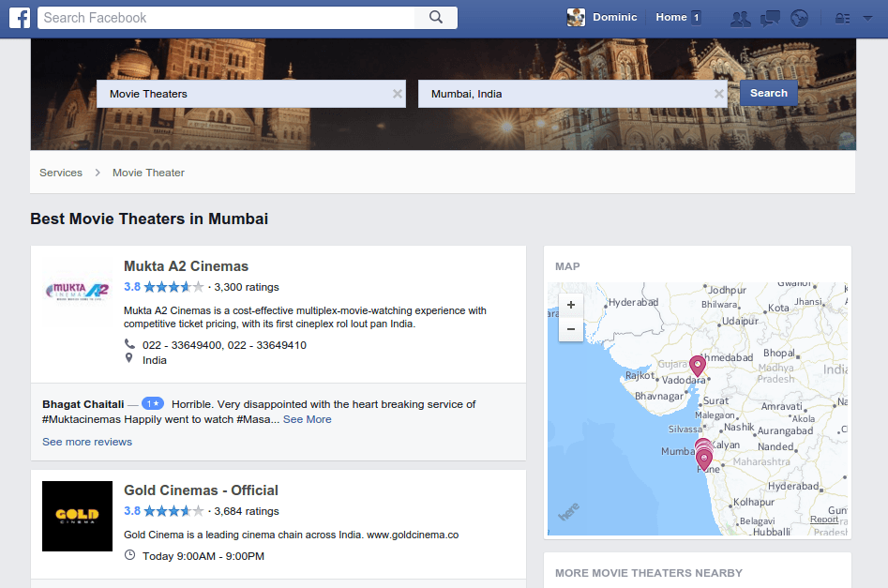Clear the Mumbai, India location field

(718, 94)
